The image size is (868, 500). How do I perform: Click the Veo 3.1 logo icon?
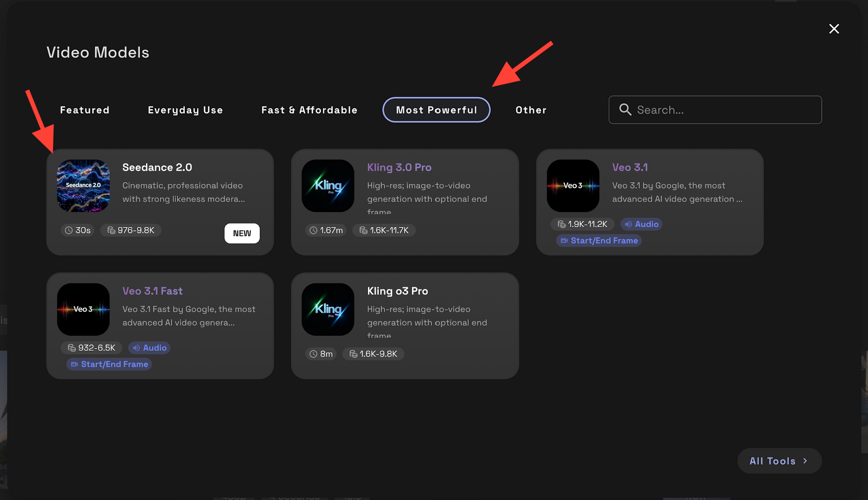573,186
